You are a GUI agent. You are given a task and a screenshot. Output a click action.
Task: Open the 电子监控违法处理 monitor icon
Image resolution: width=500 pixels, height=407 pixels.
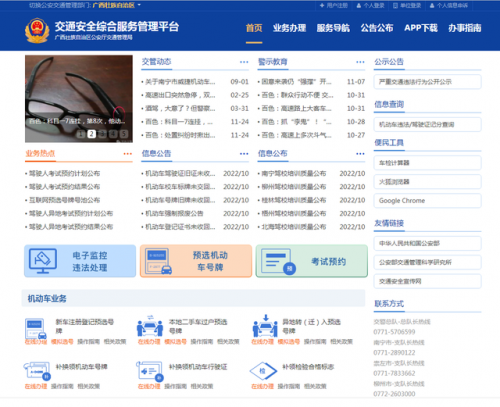[43, 261]
